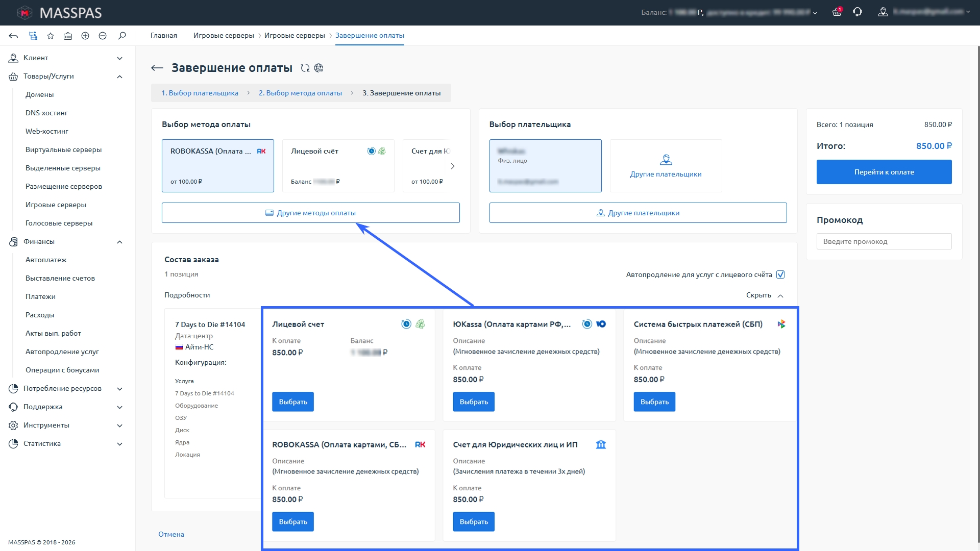
Task: Select the ROBOKASSA payment method card
Action: point(218,166)
